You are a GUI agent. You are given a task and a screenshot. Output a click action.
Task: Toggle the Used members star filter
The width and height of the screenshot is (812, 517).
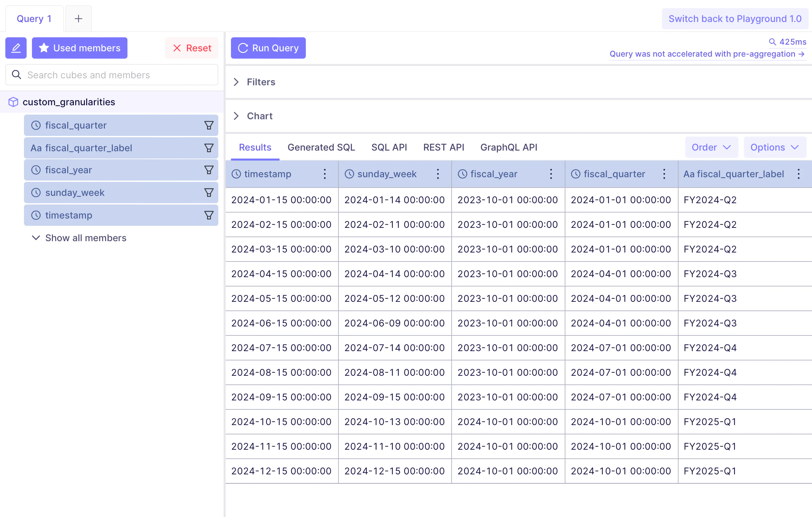coord(80,48)
